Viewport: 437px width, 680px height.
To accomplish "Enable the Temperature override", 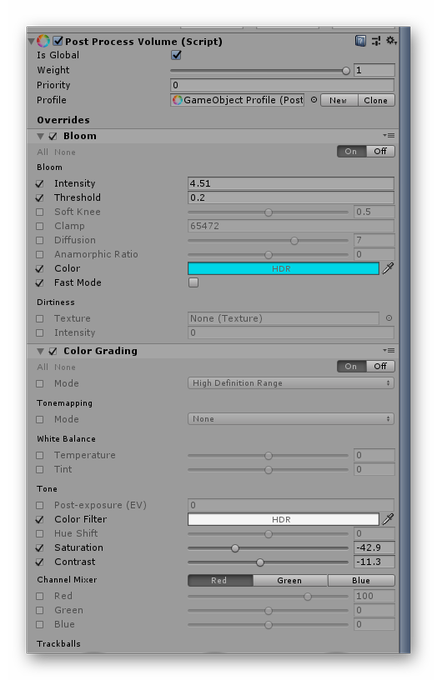I will [x=40, y=455].
